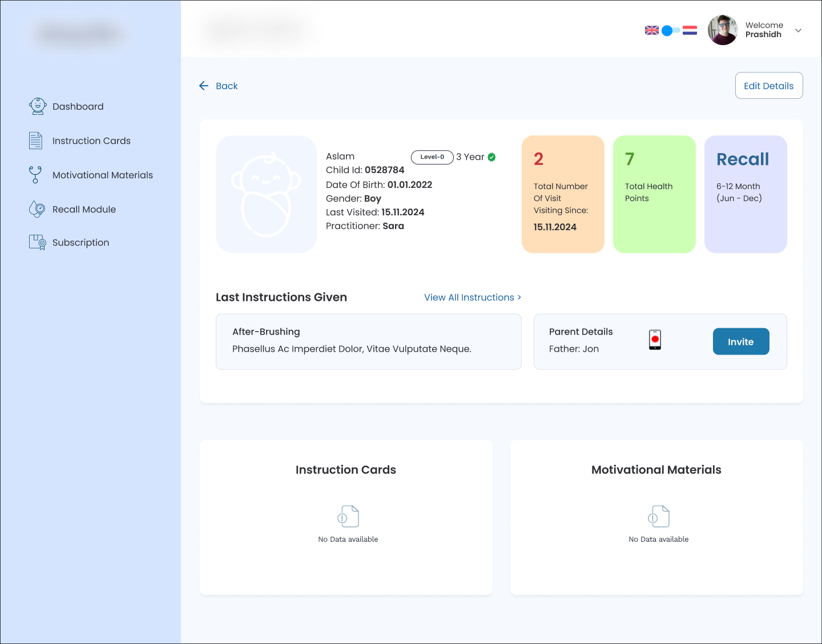
Task: Click Date Of Birth '01.01.2022'
Action: pos(410,184)
